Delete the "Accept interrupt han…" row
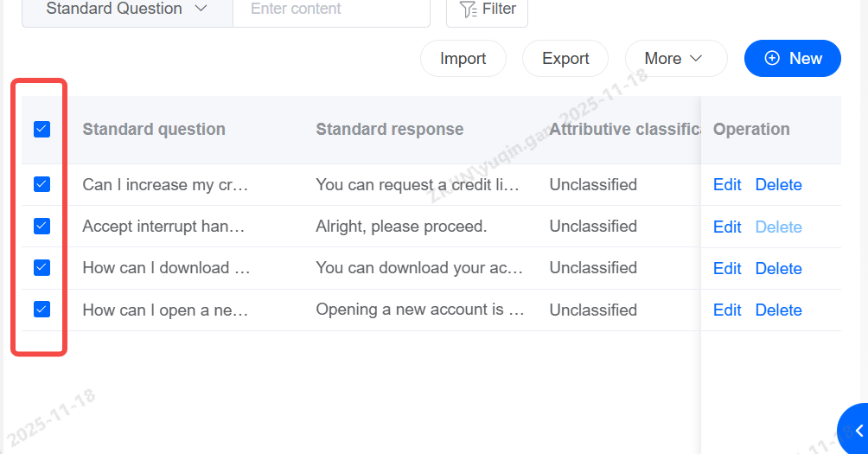868x454 pixels. point(778,227)
